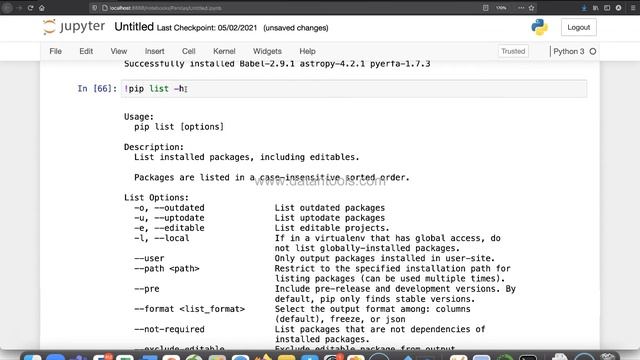The height and width of the screenshot is (360, 640).
Task: Reset the 130% zoom level indicator
Action: point(501,8)
